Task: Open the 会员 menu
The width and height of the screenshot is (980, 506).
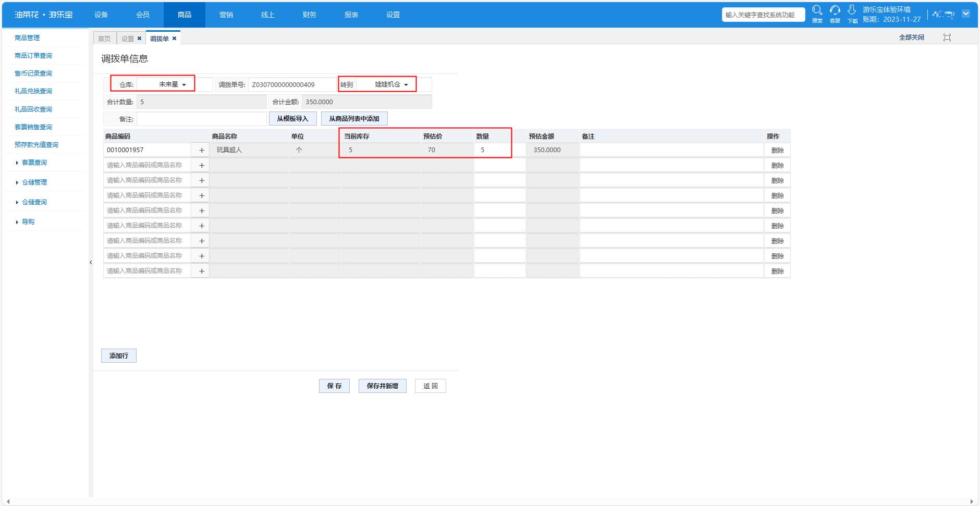Action: pos(143,15)
